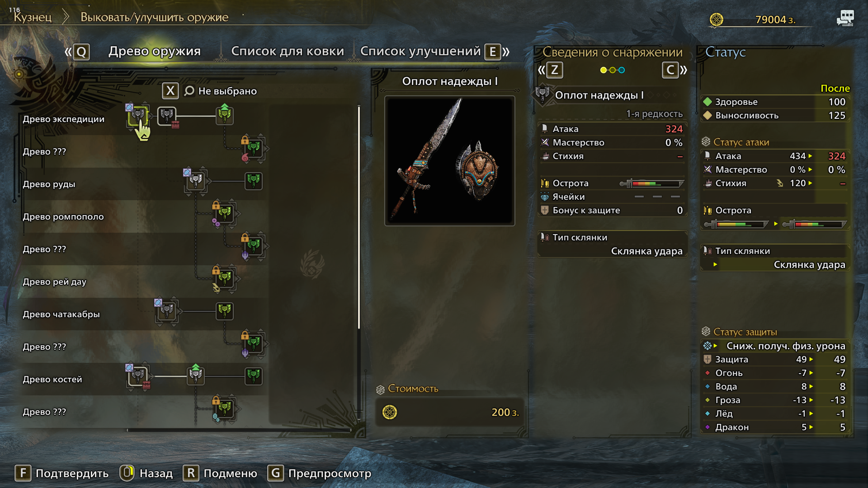Select the first weapon node in Древо чатакабры

pyautogui.click(x=166, y=311)
